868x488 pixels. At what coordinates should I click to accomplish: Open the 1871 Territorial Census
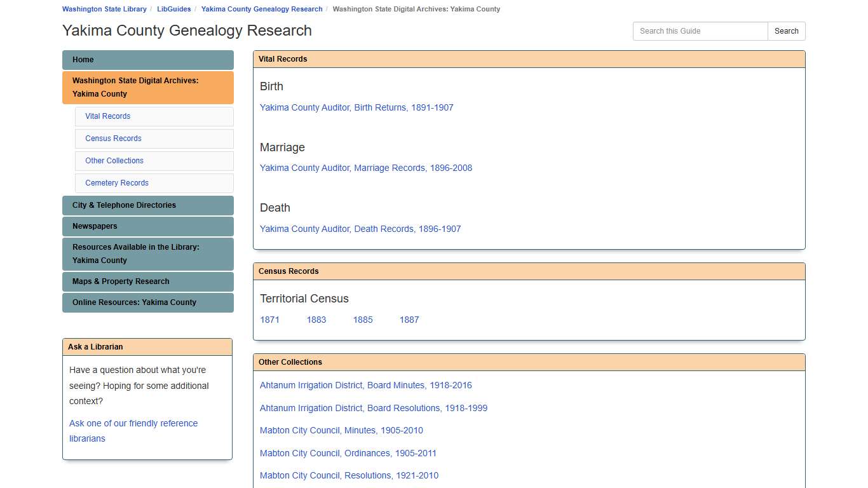(269, 320)
